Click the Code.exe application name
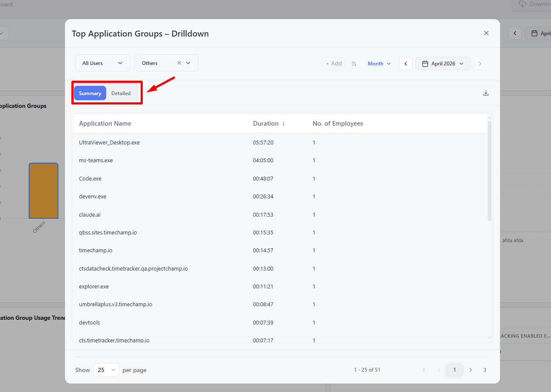 [90, 179]
